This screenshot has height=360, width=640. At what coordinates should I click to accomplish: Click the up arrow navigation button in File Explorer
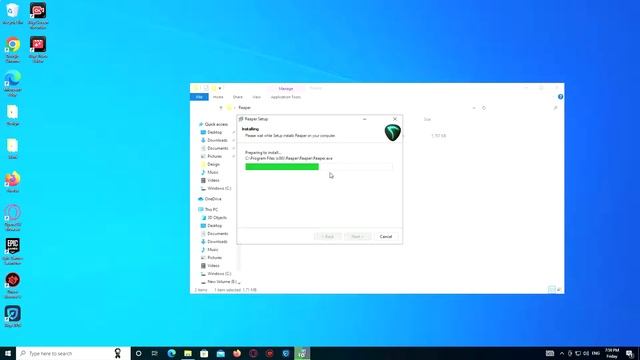click(x=221, y=108)
